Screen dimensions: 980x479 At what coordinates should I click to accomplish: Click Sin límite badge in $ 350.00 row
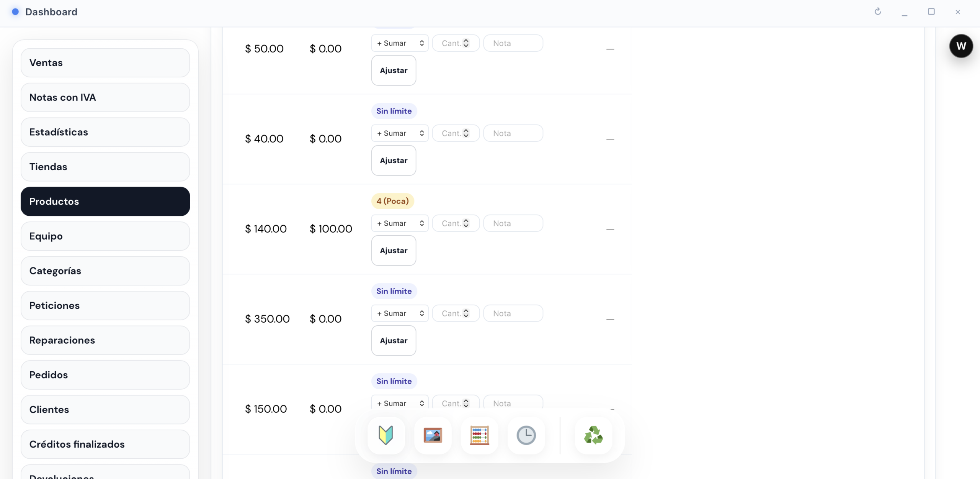(x=394, y=291)
